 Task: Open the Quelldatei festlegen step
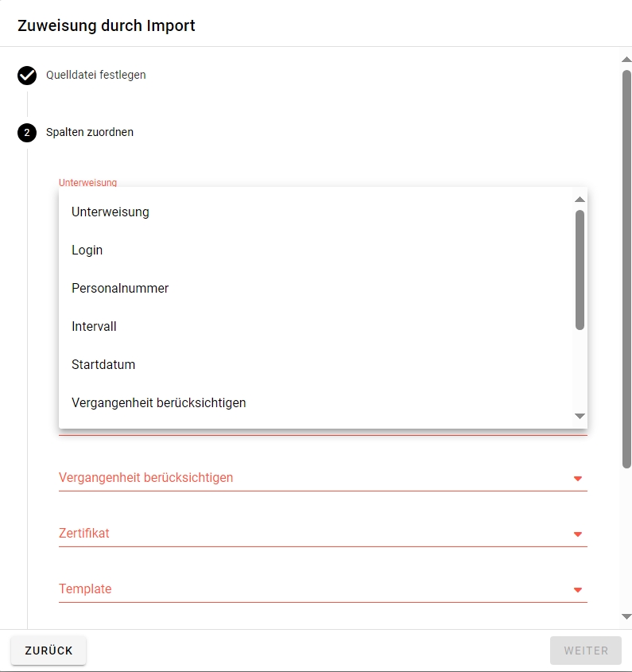[95, 76]
